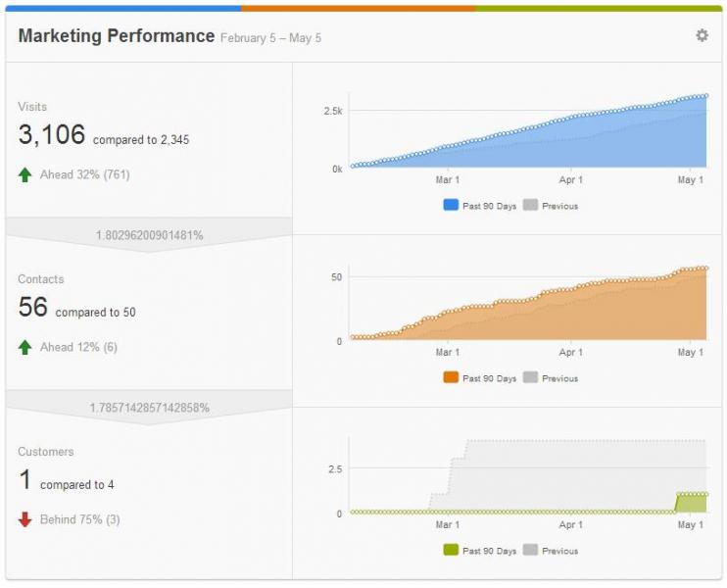Image resolution: width=727 pixels, height=588 pixels.
Task: Click the last data point on the Visits chart
Action: 706,96
